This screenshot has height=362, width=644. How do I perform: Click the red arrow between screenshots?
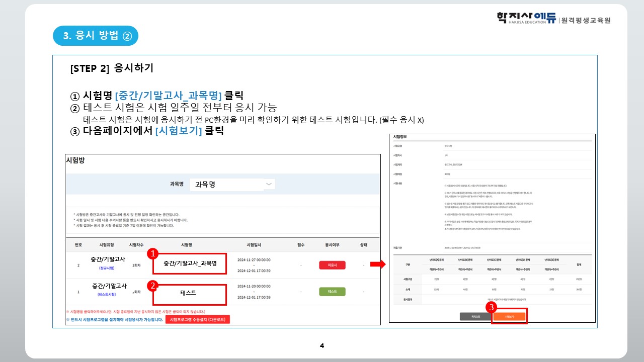coord(377,264)
